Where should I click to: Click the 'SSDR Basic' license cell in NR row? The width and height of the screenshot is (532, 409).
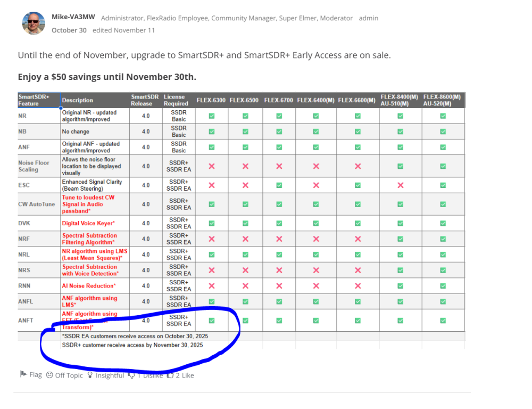(178, 116)
